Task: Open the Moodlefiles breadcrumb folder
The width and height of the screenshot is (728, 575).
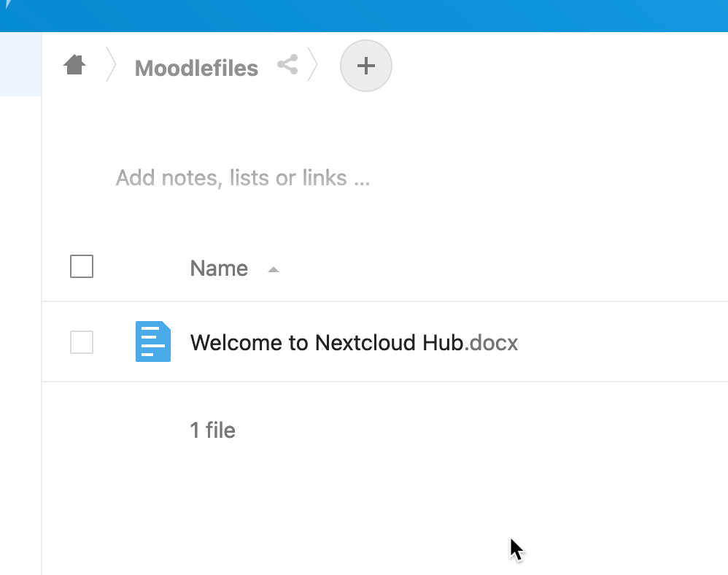Action: (x=196, y=69)
